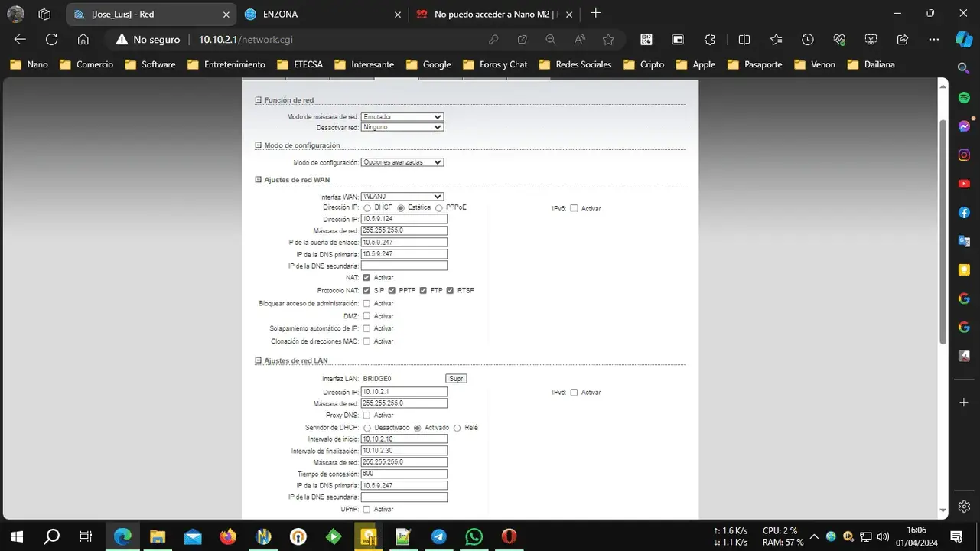Screen dimensions: 980x551
Task: Enable DMZ Activar checkbox
Action: coord(366,316)
